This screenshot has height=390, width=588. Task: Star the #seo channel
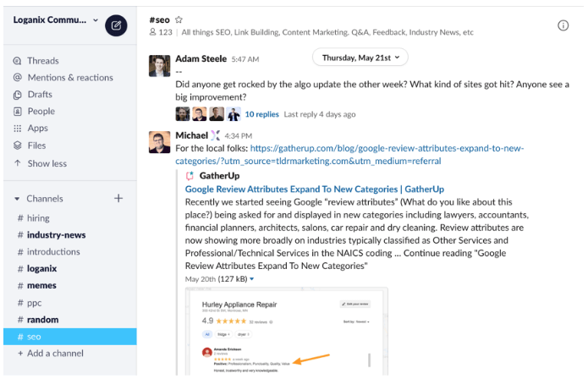(179, 19)
